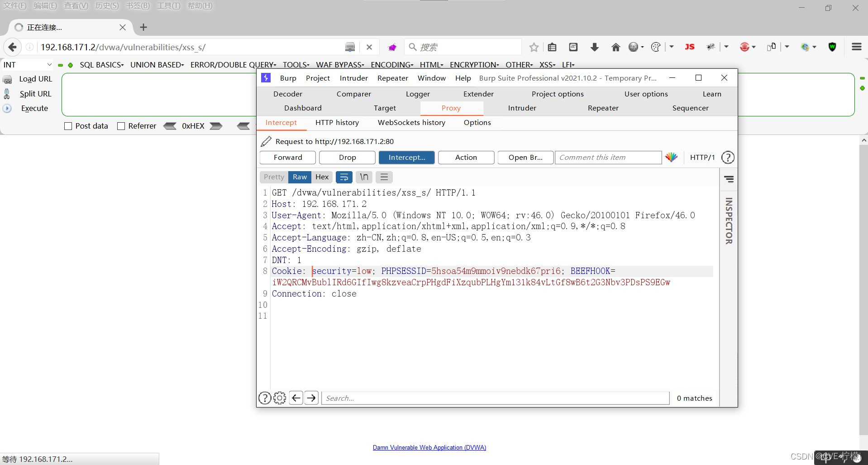Viewport: 868px width, 465px height.
Task: Click the Load URL icon in HackBar
Action: coord(7,79)
